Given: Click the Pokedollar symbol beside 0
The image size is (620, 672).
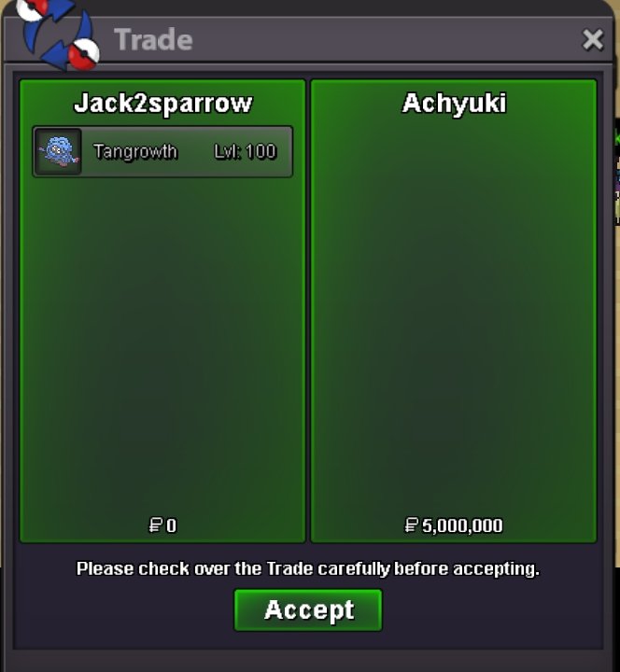Looking at the screenshot, I should (x=155, y=525).
